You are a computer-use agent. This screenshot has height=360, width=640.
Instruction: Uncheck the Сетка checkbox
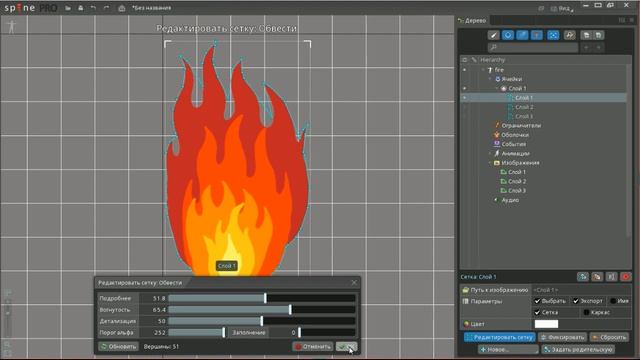click(x=538, y=313)
